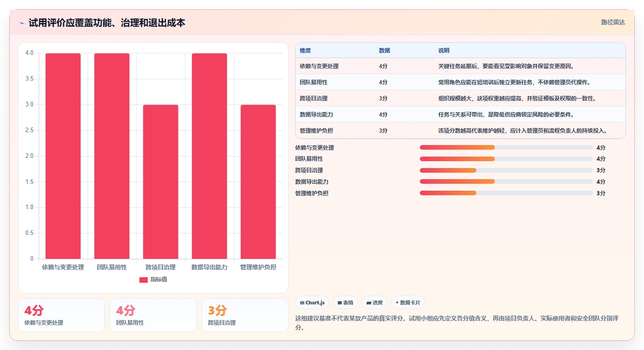The width and height of the screenshot is (644, 350).
Task: Click the 管理维护负担 progress bar
Action: tap(506, 193)
